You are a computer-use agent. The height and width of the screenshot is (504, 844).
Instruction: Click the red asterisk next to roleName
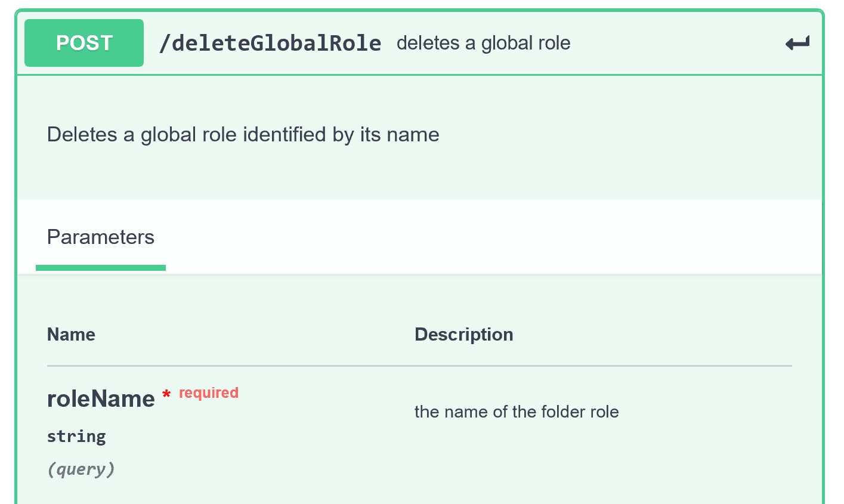[x=166, y=394]
